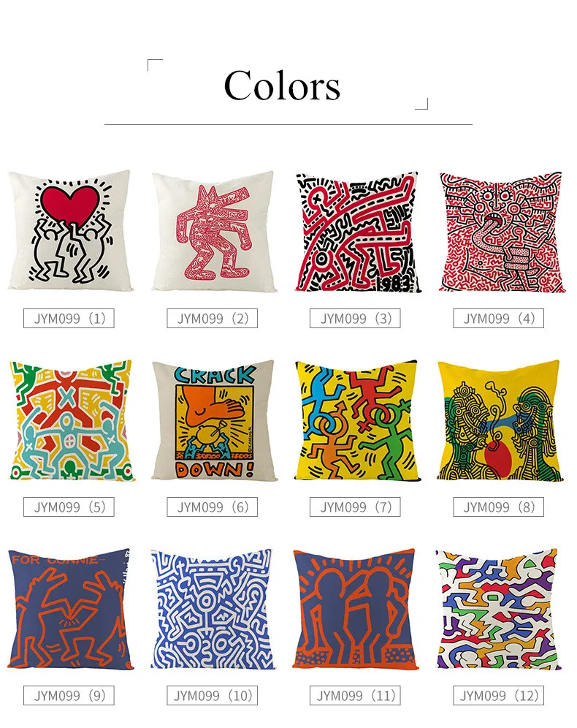The image size is (577, 728).
Task: Select the For Connie navy pillow
Action: 70,609
